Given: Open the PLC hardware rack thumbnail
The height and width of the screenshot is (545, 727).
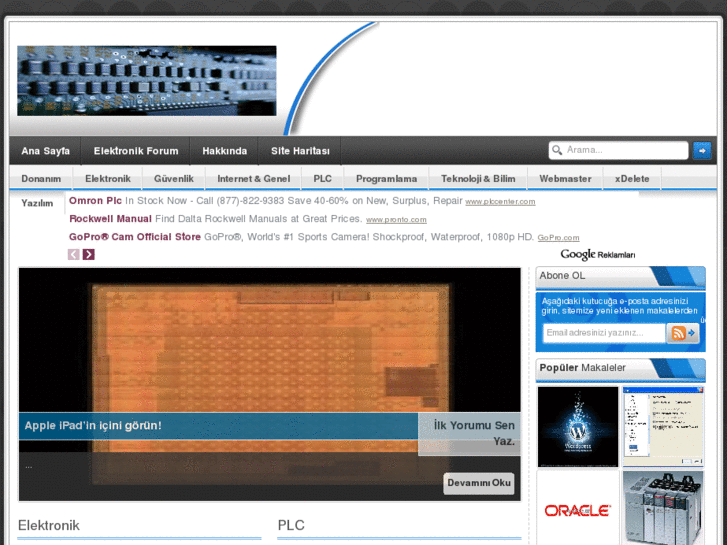Looking at the screenshot, I should [x=663, y=509].
